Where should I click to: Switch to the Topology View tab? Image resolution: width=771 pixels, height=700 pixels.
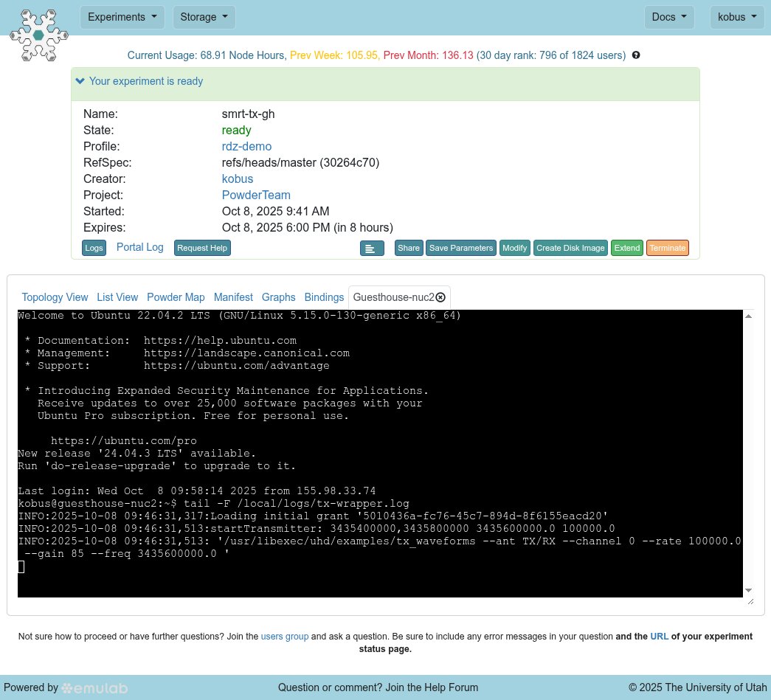(x=55, y=297)
